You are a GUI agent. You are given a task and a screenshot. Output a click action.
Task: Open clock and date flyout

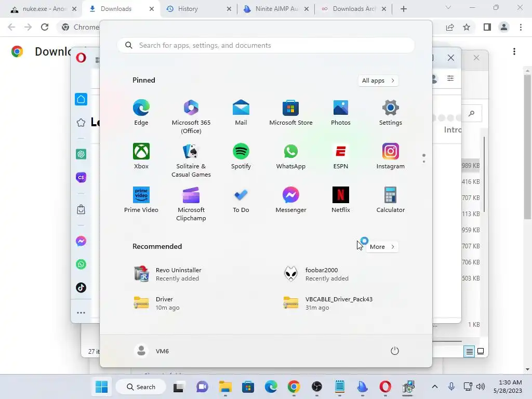click(508, 387)
